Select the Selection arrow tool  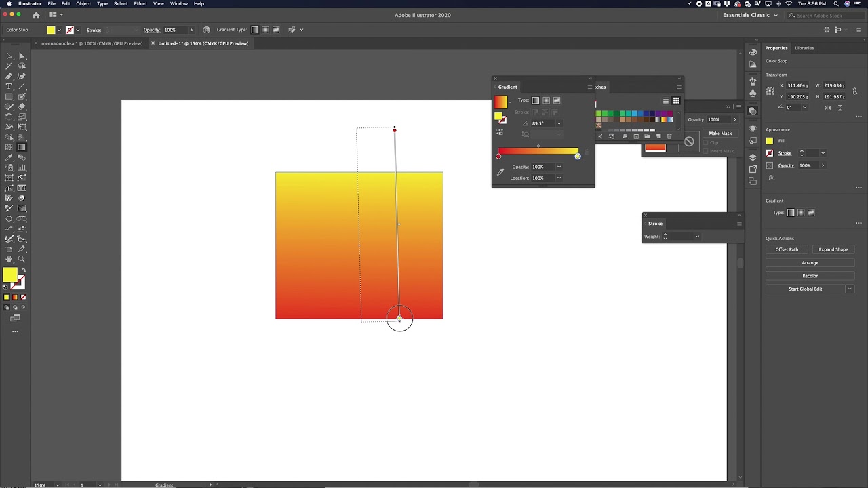9,56
